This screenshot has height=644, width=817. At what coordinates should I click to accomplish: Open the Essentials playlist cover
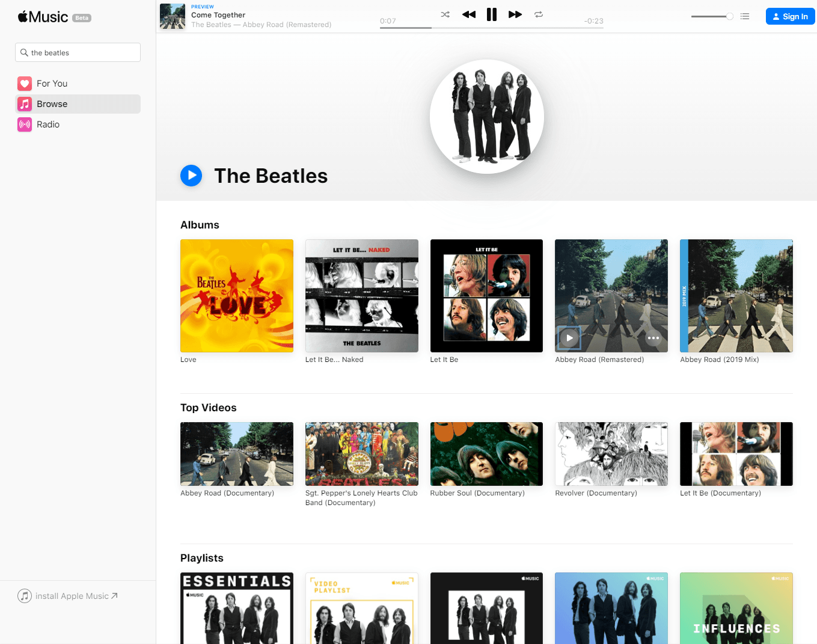(x=237, y=608)
